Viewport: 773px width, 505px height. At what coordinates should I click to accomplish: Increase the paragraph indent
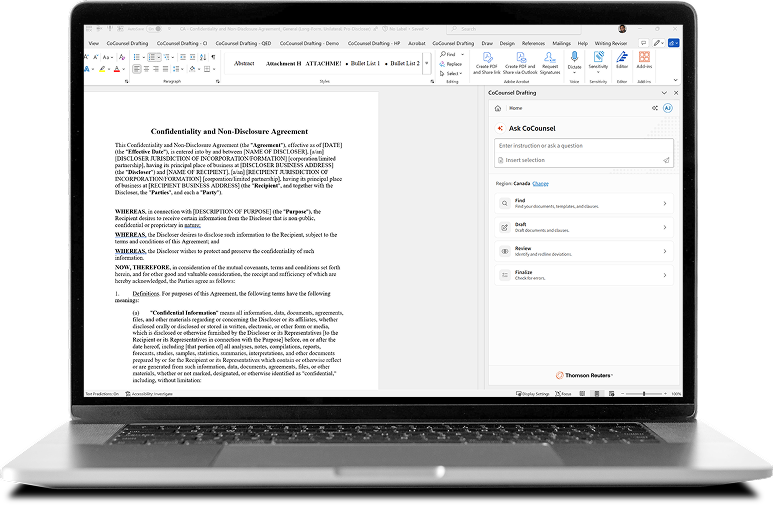pos(192,57)
